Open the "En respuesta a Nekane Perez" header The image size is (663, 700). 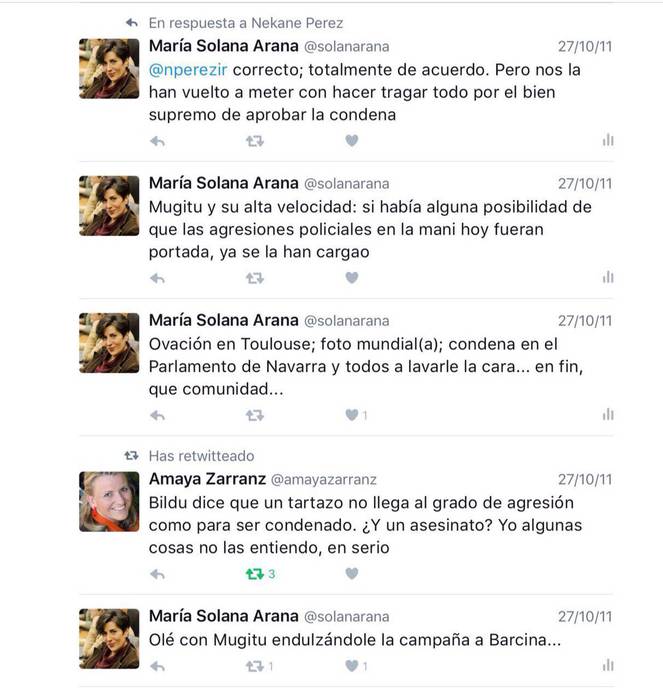[x=245, y=22]
